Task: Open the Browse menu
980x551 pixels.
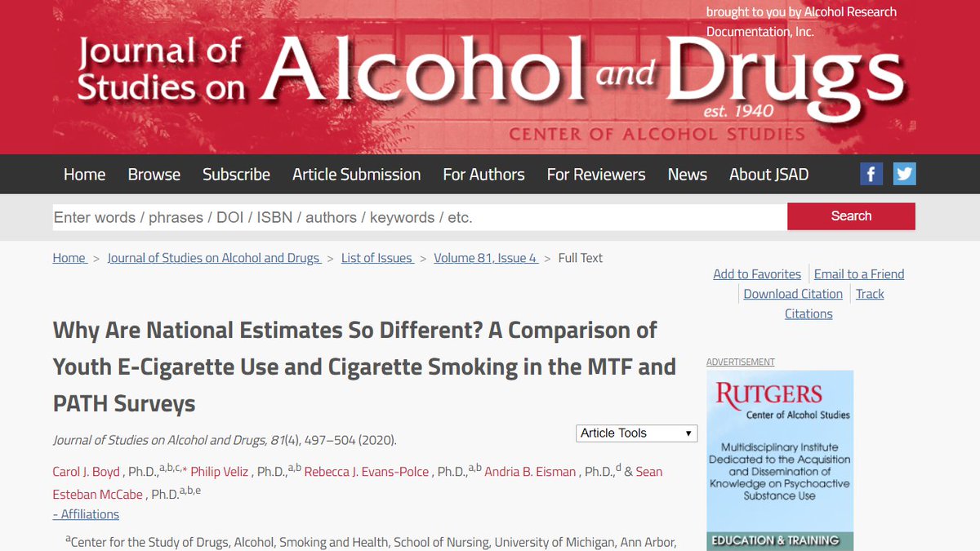Action: point(154,175)
